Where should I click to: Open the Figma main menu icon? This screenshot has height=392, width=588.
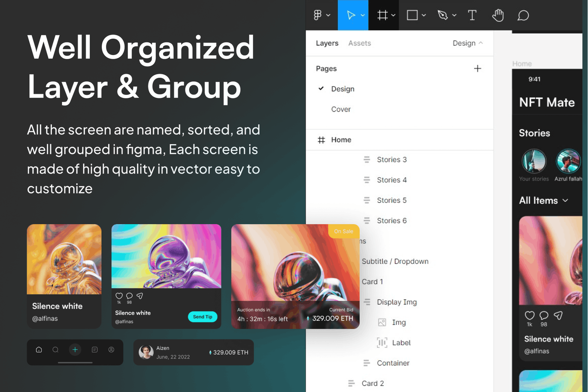318,15
